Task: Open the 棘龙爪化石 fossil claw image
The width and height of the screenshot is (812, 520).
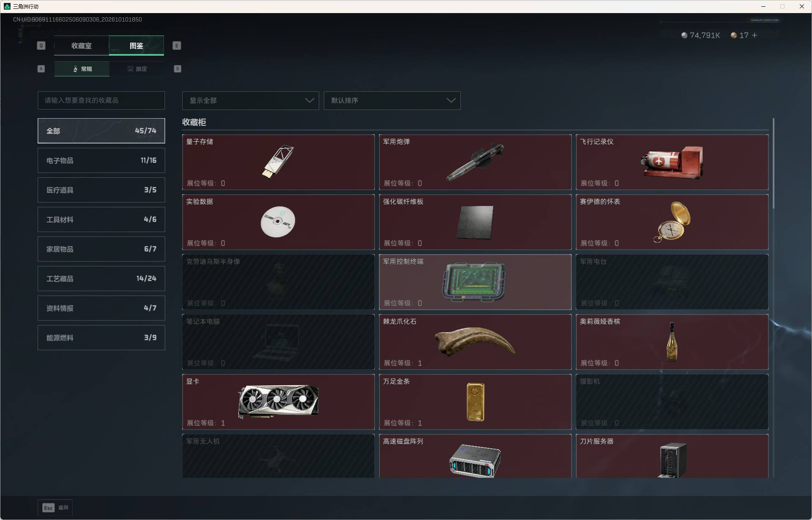Action: pyautogui.click(x=475, y=342)
